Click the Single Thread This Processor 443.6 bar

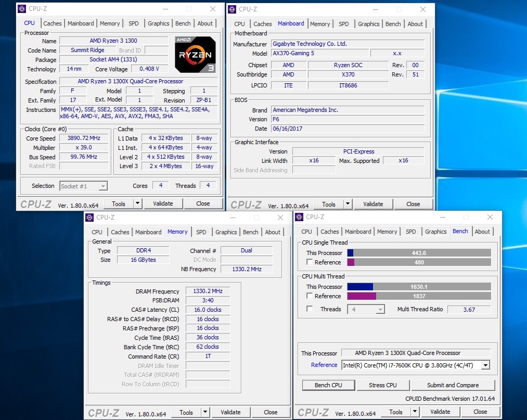(419, 253)
